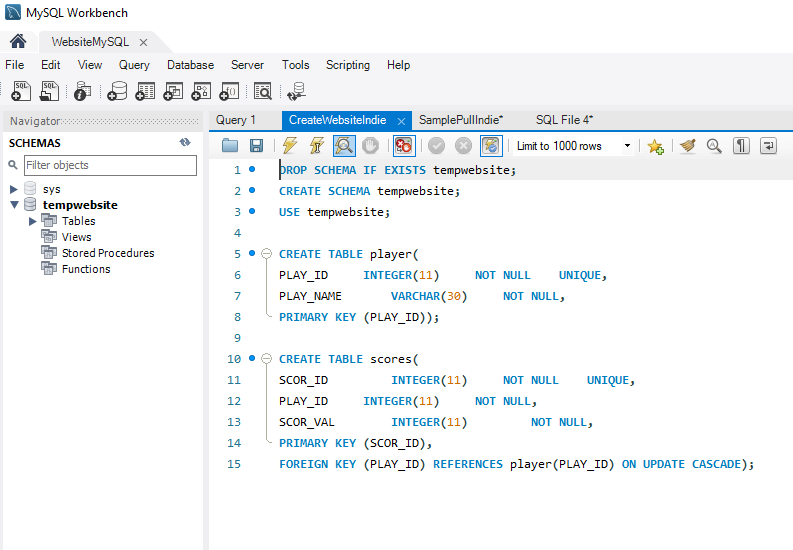Switch to the SamplePullIndie tab

pos(461,120)
